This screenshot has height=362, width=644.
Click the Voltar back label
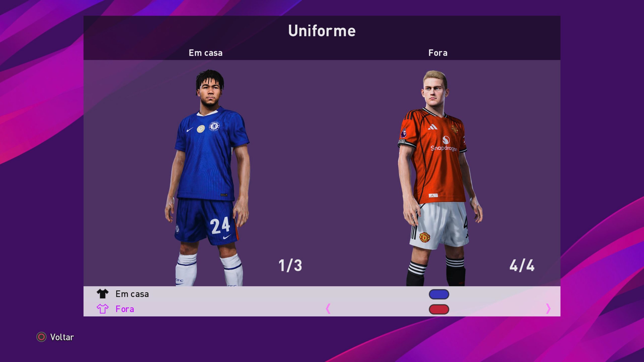pyautogui.click(x=62, y=337)
